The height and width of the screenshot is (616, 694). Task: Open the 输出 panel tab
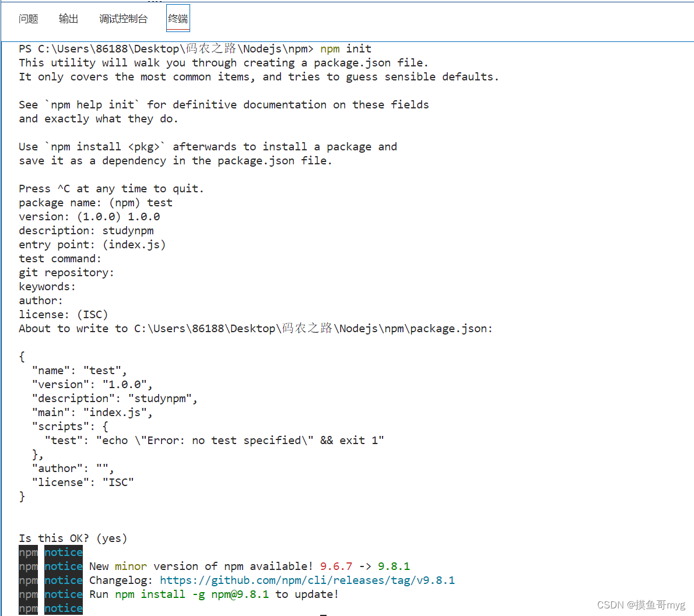pyautogui.click(x=68, y=18)
